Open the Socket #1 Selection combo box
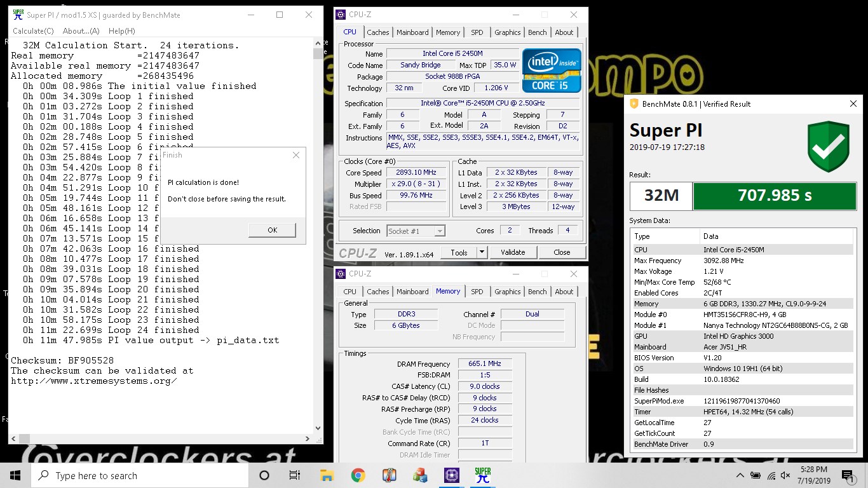This screenshot has width=868, height=488. [x=416, y=231]
